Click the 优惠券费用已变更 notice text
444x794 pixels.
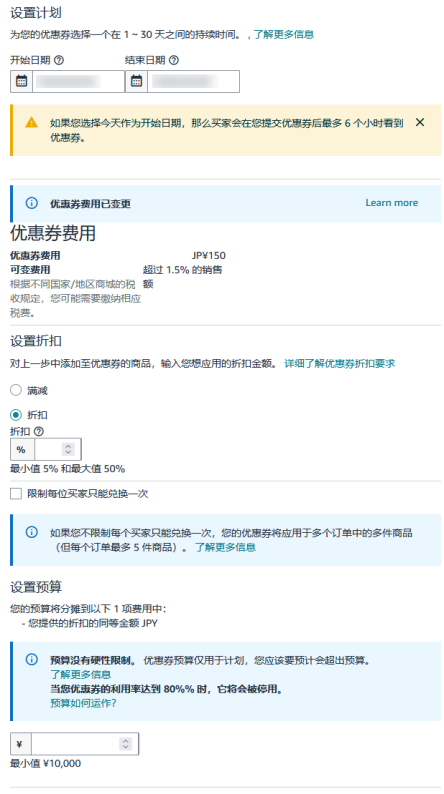90,204
